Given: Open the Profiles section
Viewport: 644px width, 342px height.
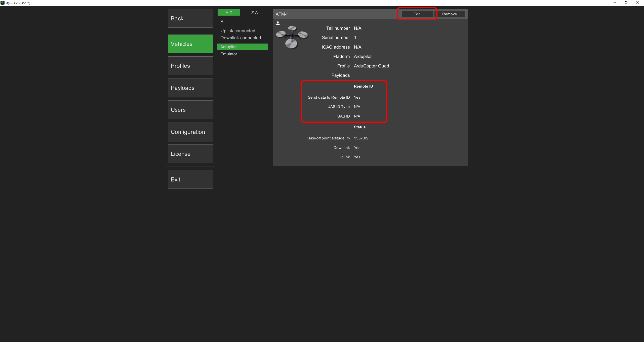Looking at the screenshot, I should pos(190,66).
